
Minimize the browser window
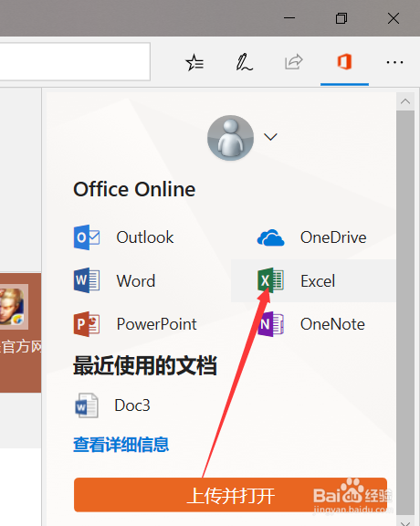pos(289,18)
